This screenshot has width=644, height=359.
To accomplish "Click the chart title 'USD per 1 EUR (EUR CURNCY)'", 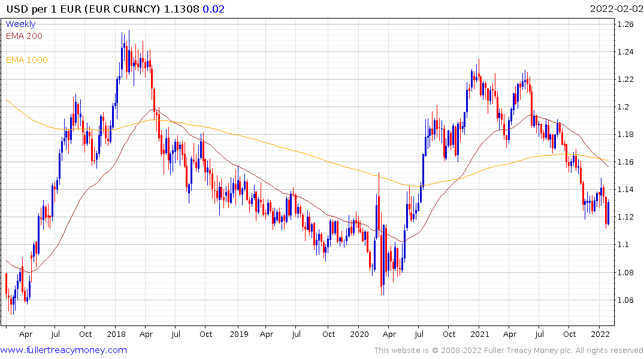I will (83, 9).
